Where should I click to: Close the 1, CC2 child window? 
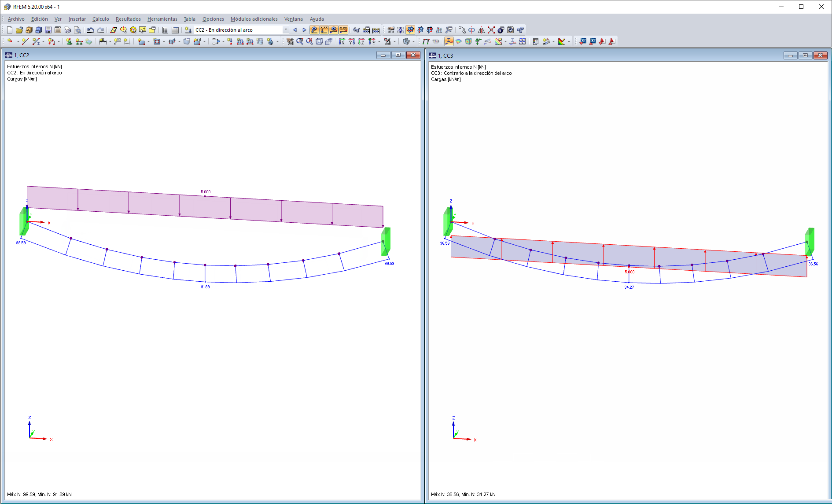[413, 55]
